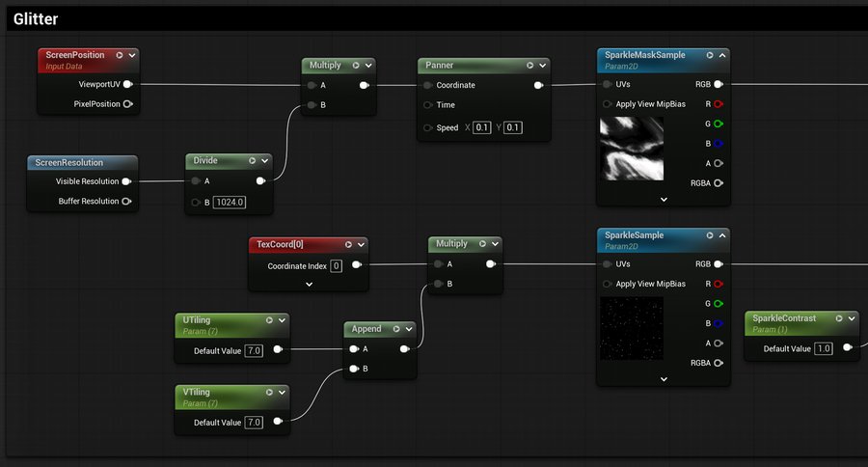Click the SparkleMaskSample green G output pin
This screenshot has height=467, width=868.
tap(719, 124)
